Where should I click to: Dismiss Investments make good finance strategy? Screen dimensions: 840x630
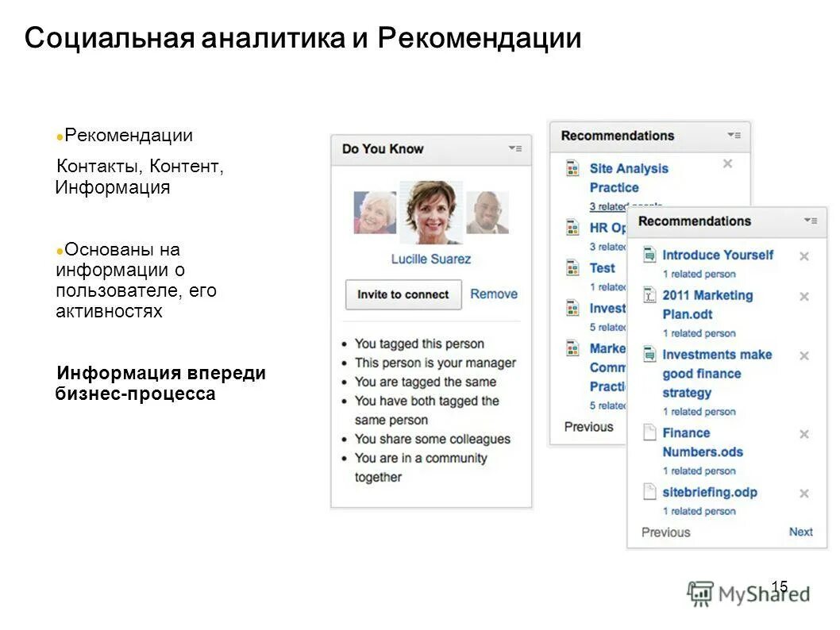[804, 356]
